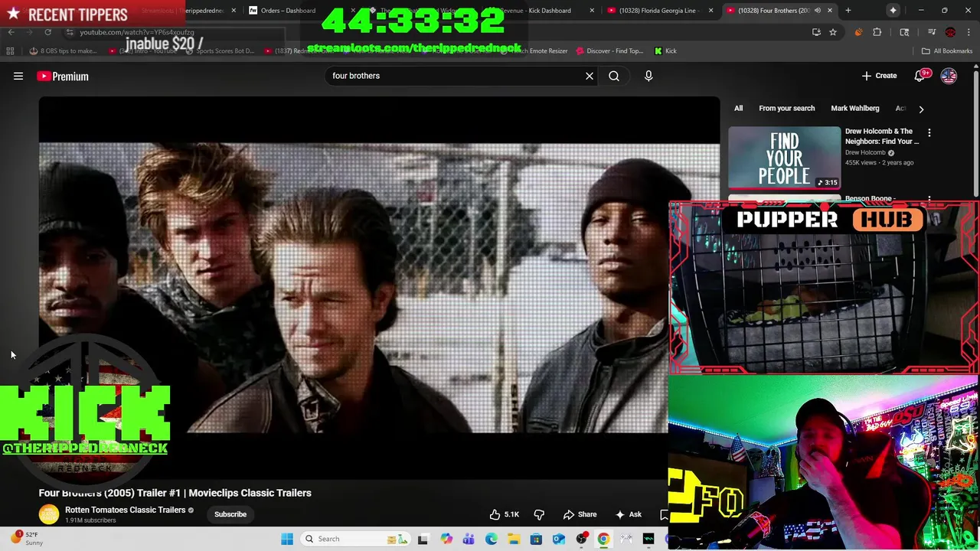Mute the playing Four Brothers tab
Screen dimensions: 980x551
817,11
